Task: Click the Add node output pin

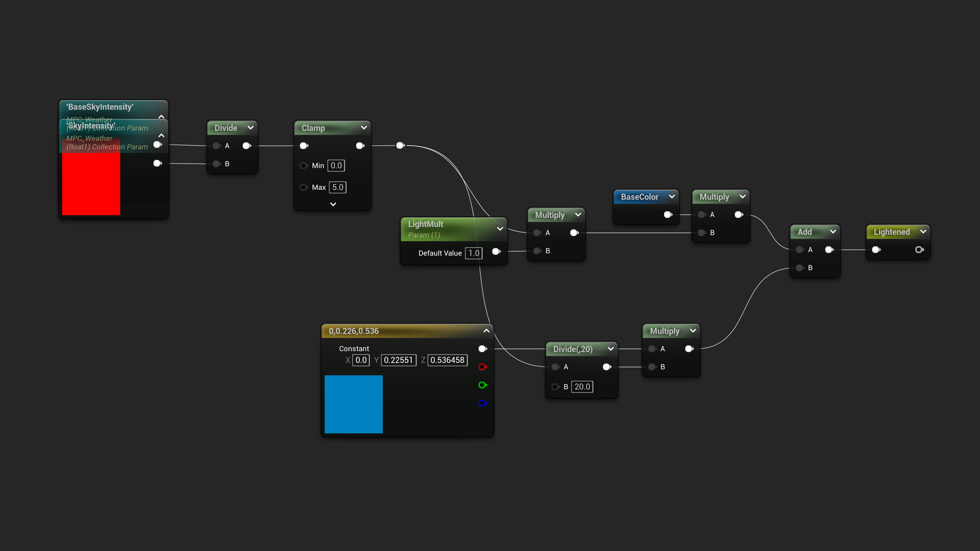Action: pyautogui.click(x=829, y=249)
